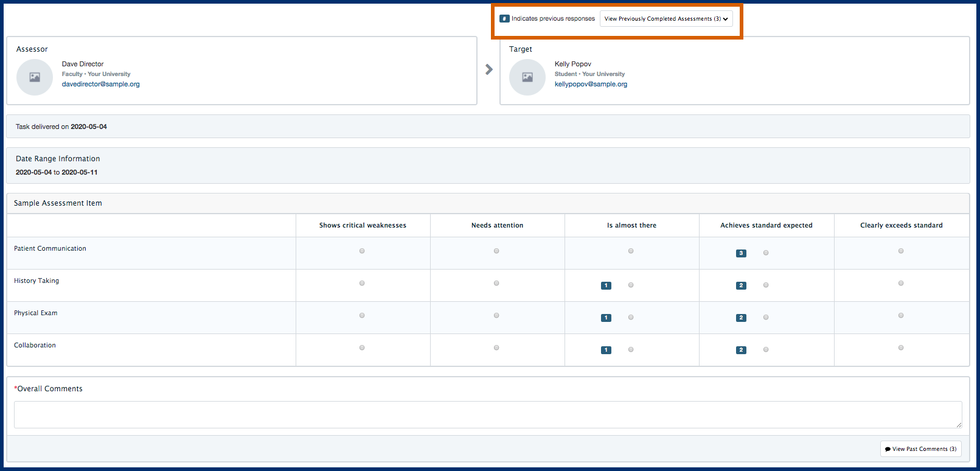Click the Achieves standard expected column header
The height and width of the screenshot is (471, 980).
[766, 225]
